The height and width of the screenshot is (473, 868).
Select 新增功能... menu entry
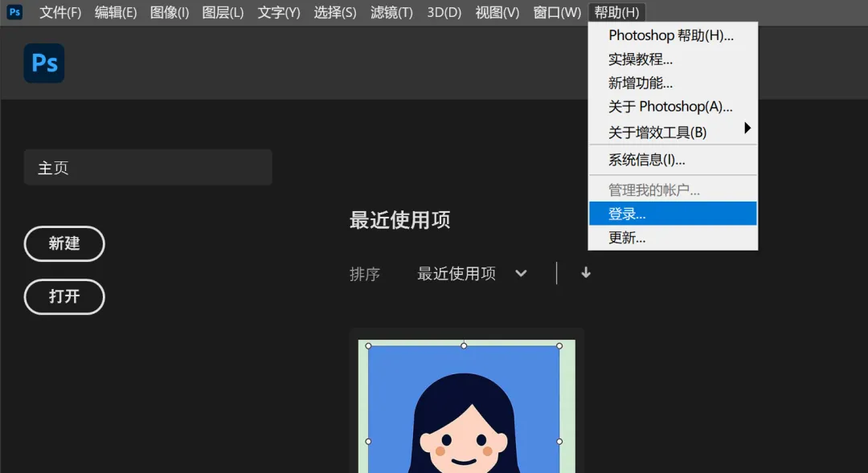[x=673, y=83]
